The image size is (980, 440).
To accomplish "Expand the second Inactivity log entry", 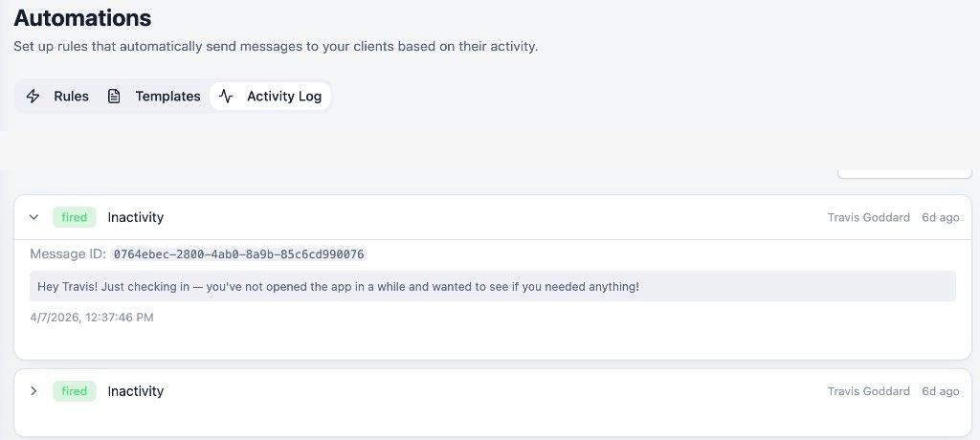I will [33, 391].
